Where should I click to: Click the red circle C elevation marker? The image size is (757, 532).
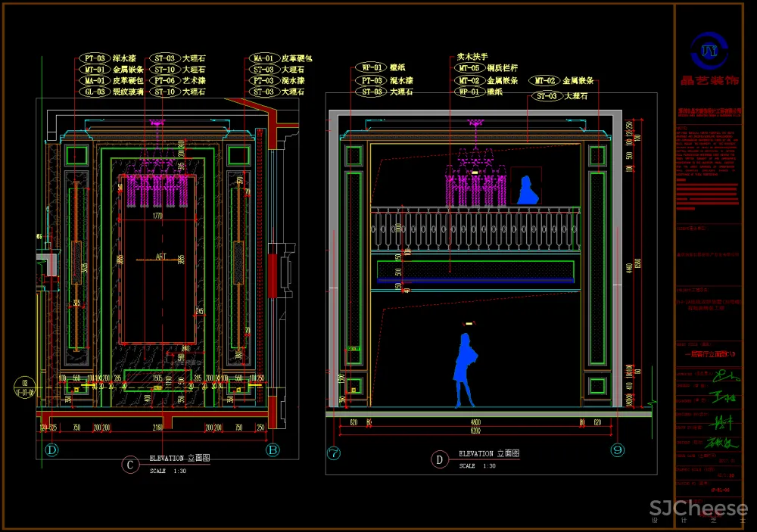click(x=130, y=465)
